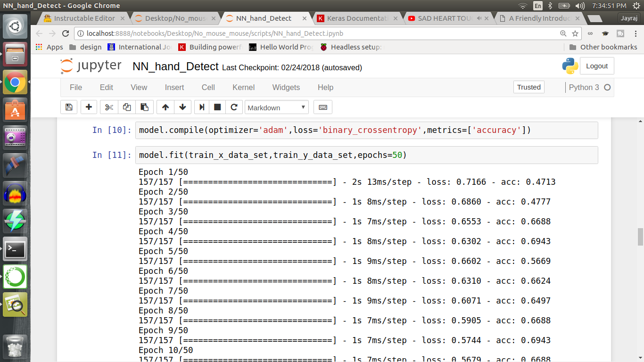Close the Keras Documentation tab
This screenshot has width=644, height=362.
[x=396, y=18]
